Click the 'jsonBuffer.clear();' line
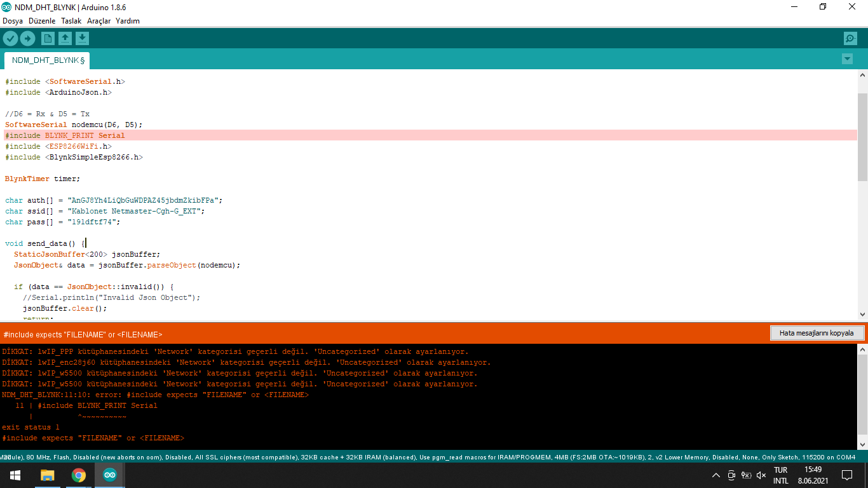868x488 pixels. (65, 308)
